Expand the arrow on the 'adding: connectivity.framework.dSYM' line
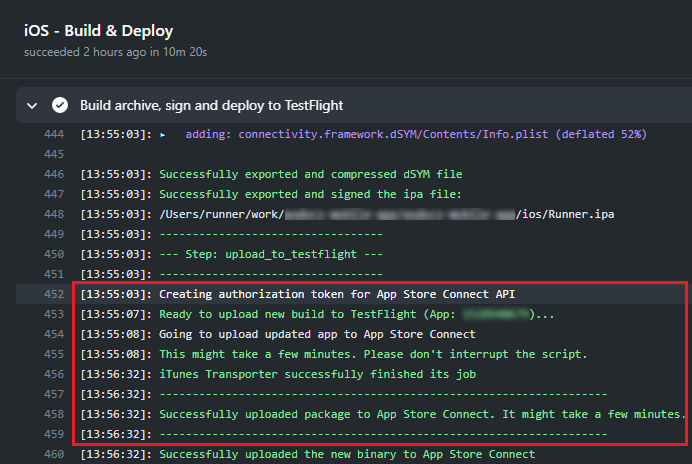The image size is (692, 464). (x=162, y=135)
